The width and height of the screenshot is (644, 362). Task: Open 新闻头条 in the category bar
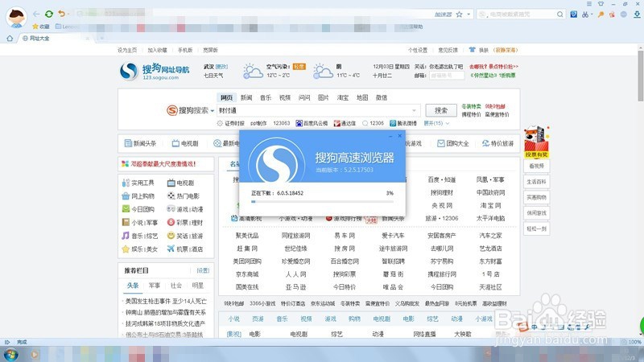140,143
